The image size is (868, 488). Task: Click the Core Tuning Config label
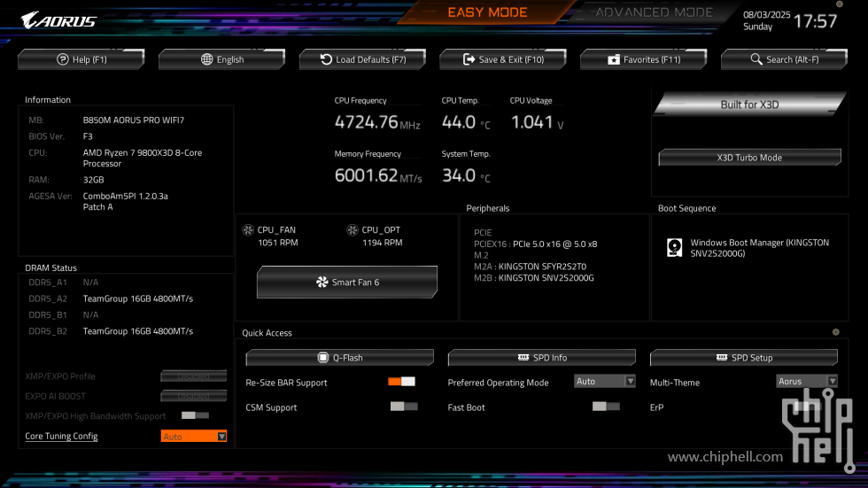click(x=61, y=436)
